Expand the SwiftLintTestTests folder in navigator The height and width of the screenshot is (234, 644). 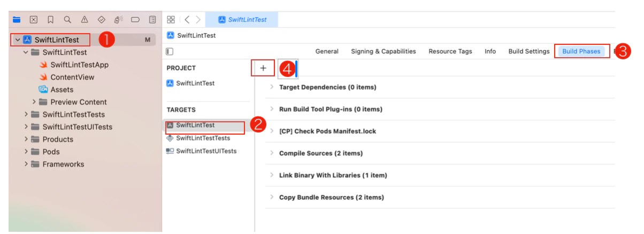(26, 114)
